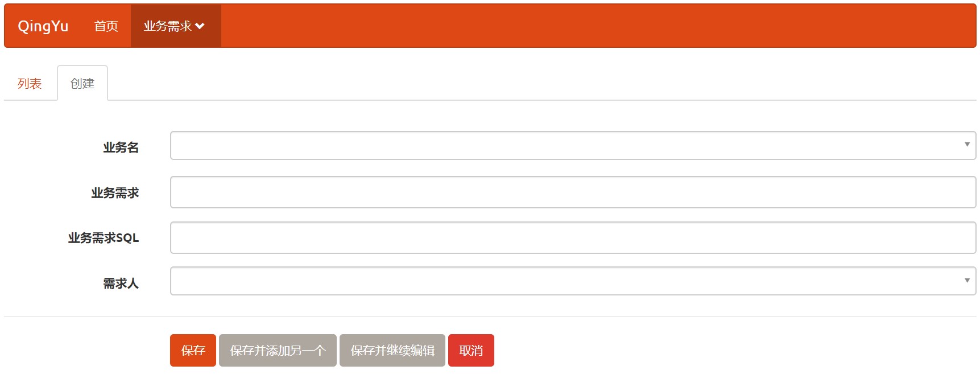Click 保存并继续编辑 button
980x374 pixels.
[x=392, y=350]
